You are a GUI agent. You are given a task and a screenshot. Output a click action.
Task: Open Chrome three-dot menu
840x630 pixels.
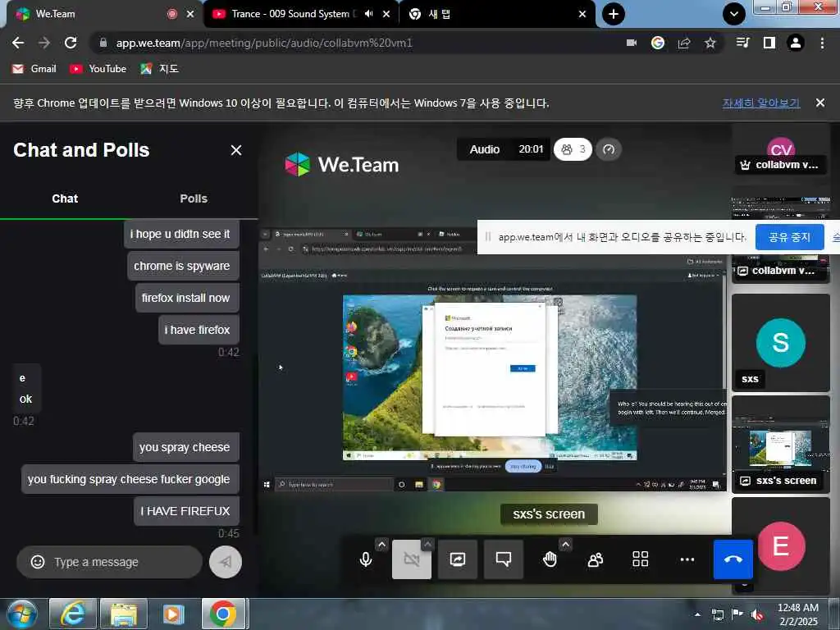(x=822, y=43)
